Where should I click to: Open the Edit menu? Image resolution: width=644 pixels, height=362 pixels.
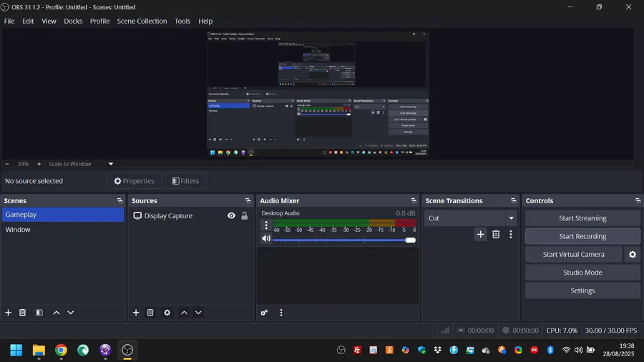tap(28, 21)
